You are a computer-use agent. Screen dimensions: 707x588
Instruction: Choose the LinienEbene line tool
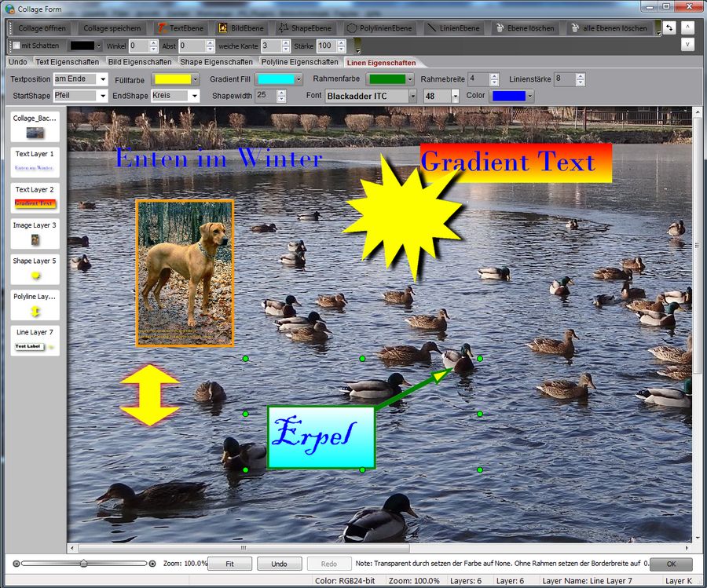pos(453,28)
